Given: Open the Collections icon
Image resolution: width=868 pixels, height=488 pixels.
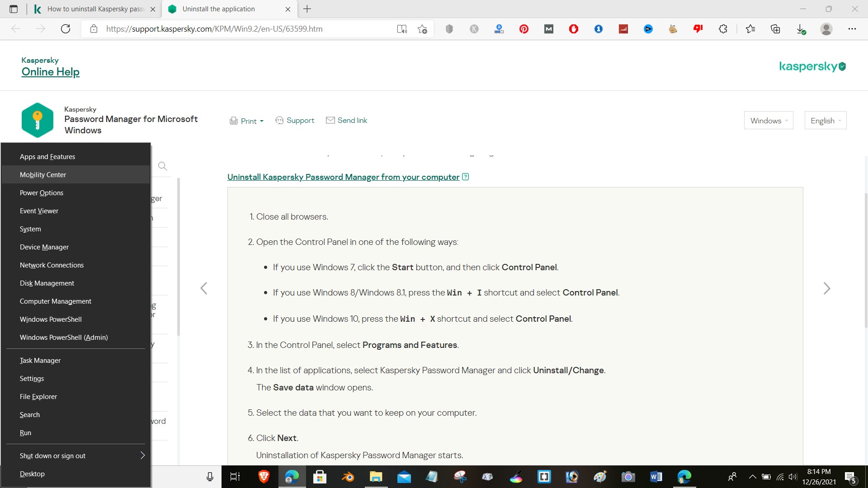Looking at the screenshot, I should [x=775, y=29].
